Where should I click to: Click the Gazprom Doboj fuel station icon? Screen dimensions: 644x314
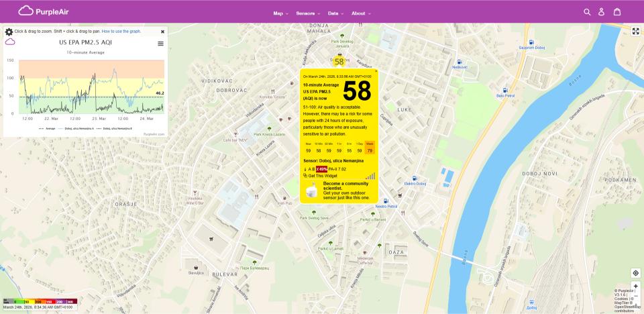[531, 42]
